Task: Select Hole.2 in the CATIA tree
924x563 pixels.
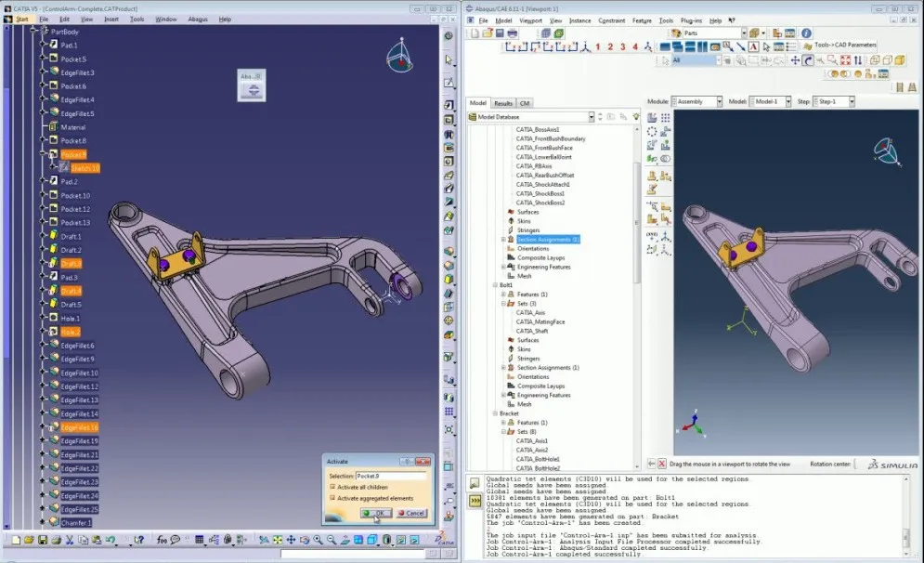Action: (71, 332)
